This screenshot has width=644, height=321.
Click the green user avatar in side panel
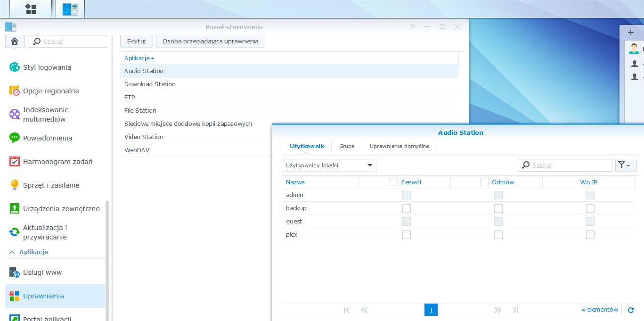pyautogui.click(x=634, y=48)
